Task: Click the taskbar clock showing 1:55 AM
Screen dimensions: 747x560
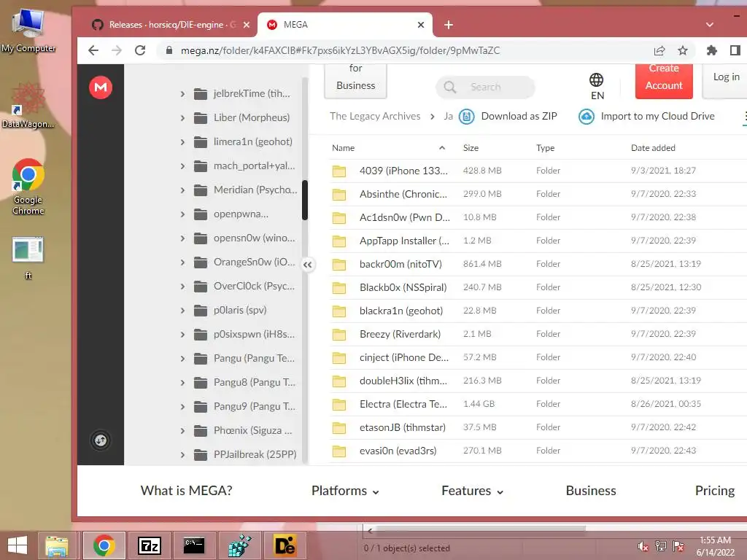Action: tap(715, 546)
